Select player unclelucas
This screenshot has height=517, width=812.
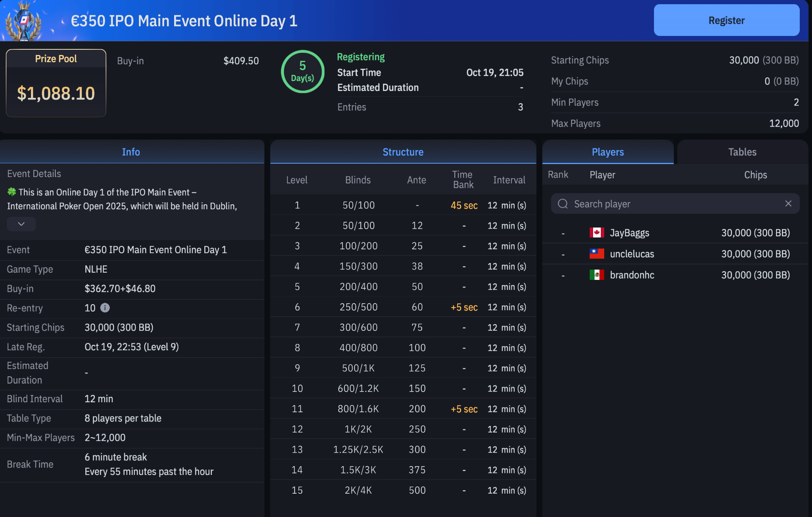[632, 254]
